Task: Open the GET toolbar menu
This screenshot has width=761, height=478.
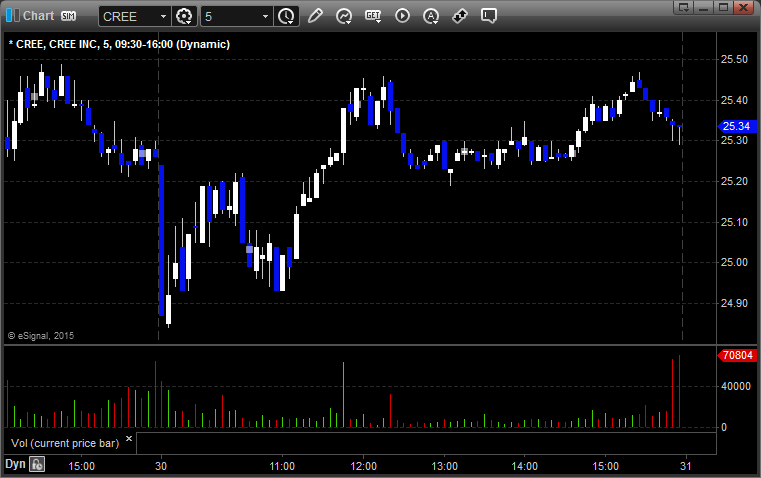Action: (x=373, y=16)
